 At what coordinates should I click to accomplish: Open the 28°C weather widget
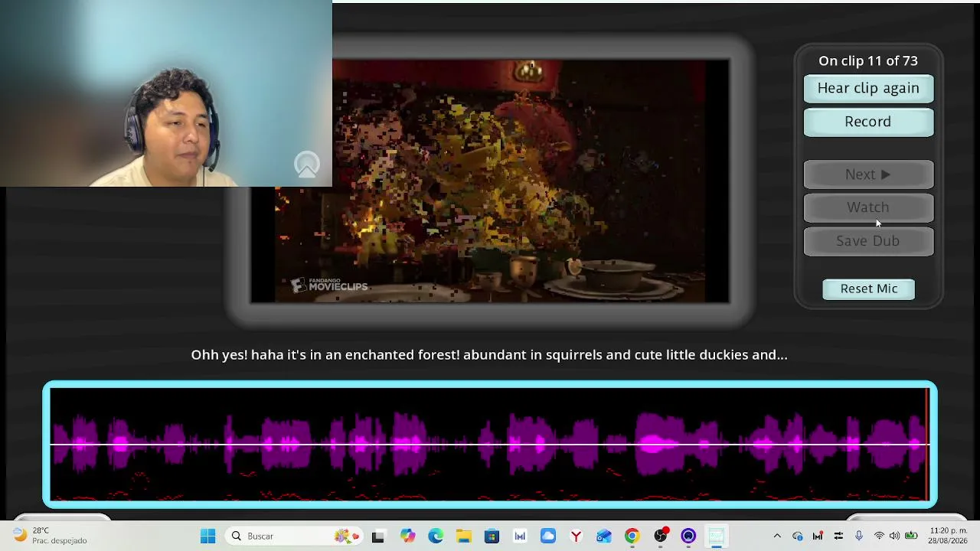51,536
